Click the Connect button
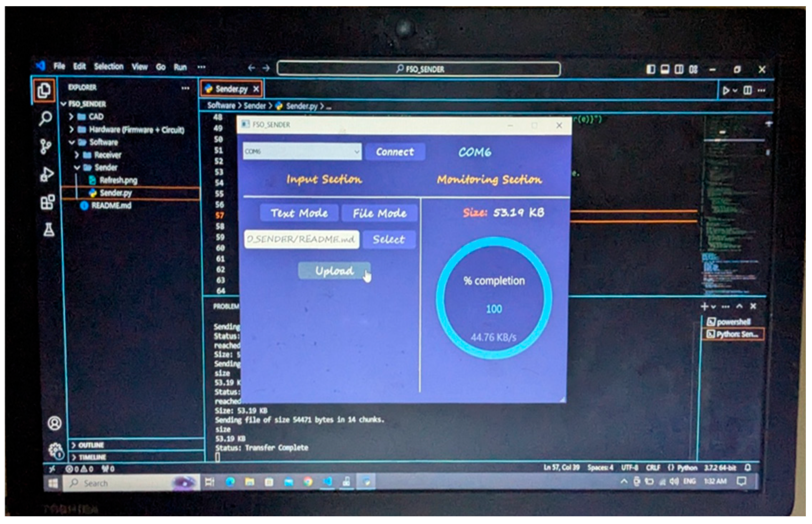Image resolution: width=812 pixels, height=524 pixels. tap(395, 152)
